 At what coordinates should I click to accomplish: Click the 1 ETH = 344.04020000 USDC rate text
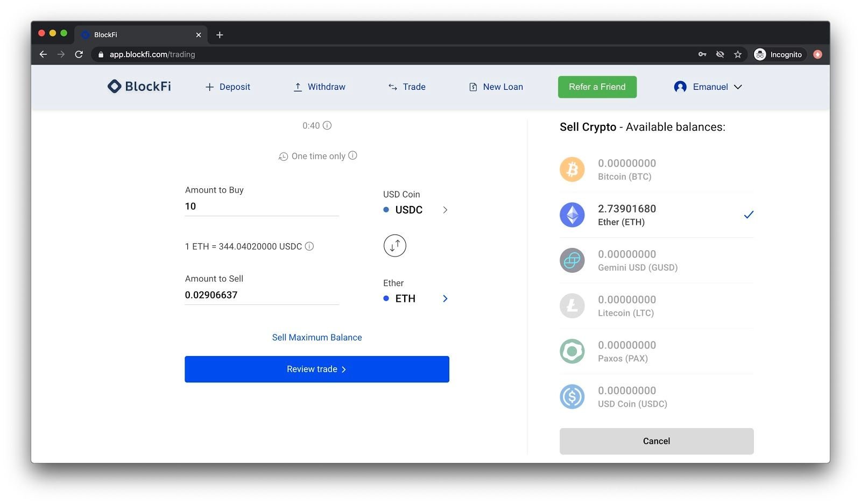coord(243,246)
